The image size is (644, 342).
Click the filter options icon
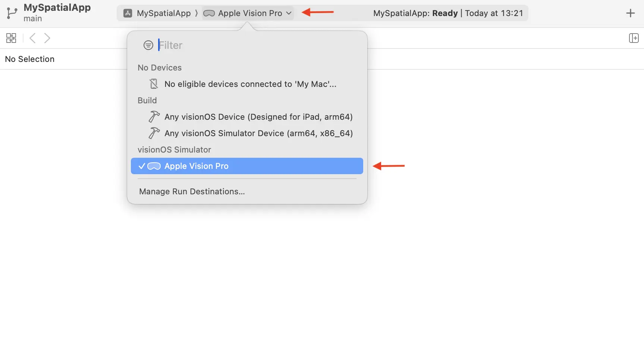[148, 45]
